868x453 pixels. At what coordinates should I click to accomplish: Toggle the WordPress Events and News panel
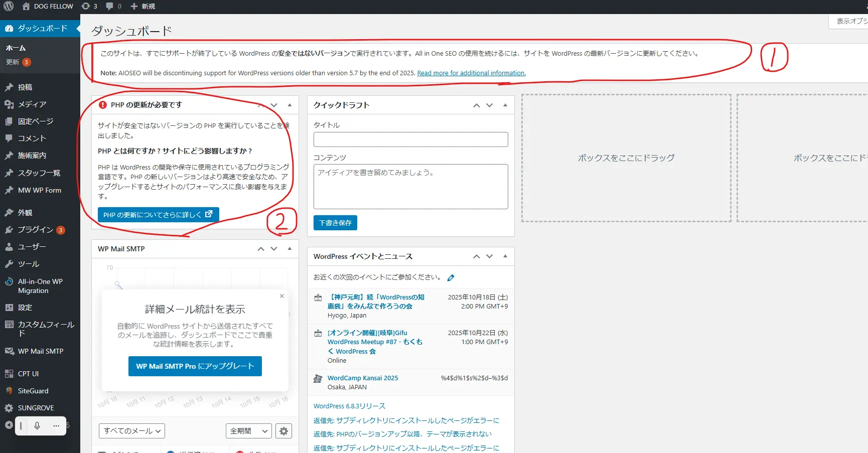pyautogui.click(x=505, y=256)
